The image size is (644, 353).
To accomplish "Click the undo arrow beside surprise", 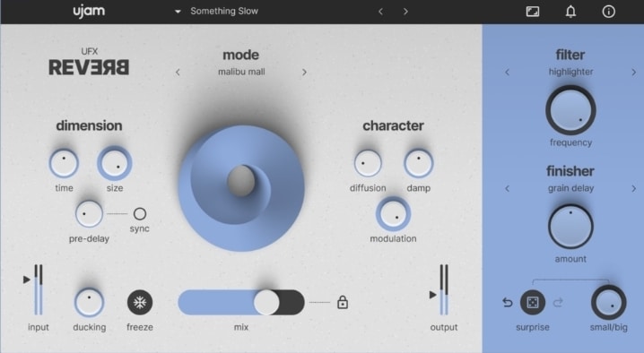I will [508, 303].
